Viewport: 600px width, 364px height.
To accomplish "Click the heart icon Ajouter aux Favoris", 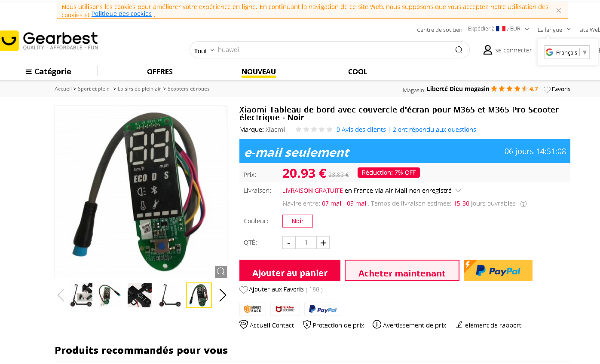I will point(244,290).
